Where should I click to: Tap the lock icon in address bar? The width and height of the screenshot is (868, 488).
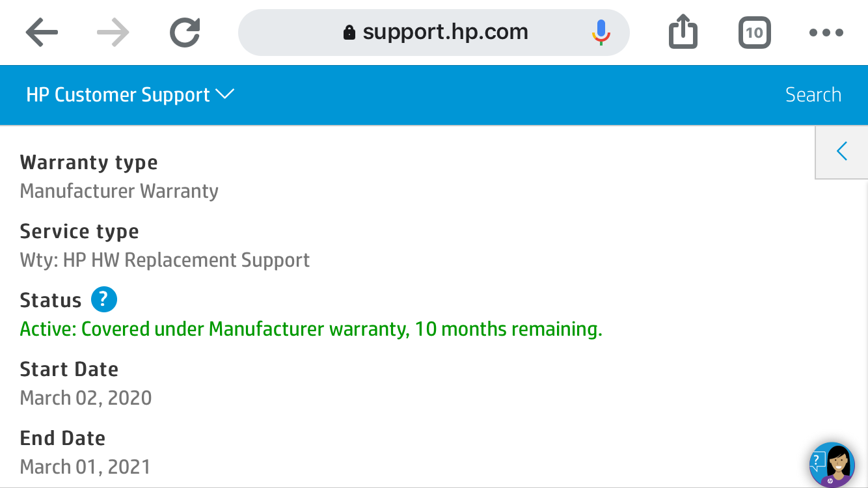(x=349, y=33)
